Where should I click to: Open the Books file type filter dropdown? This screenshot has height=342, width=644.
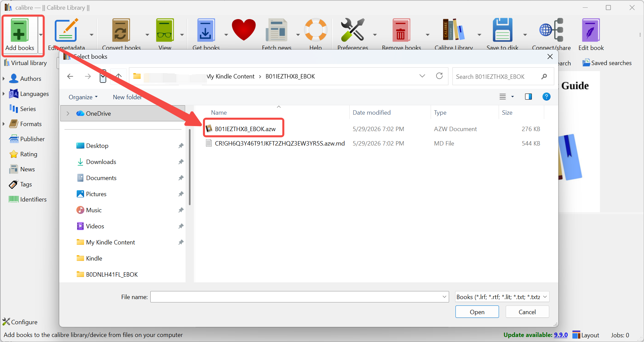(502, 297)
